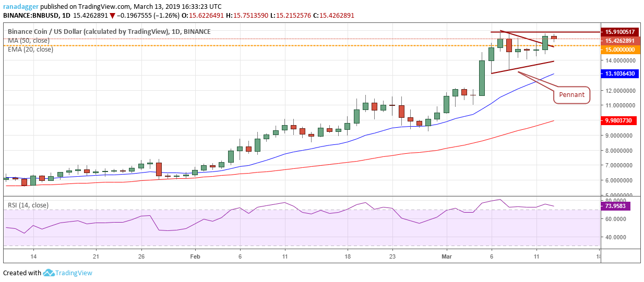The height and width of the screenshot is (282, 644).
Task: Click the 13.1036430 EMA value label
Action: (x=619, y=74)
